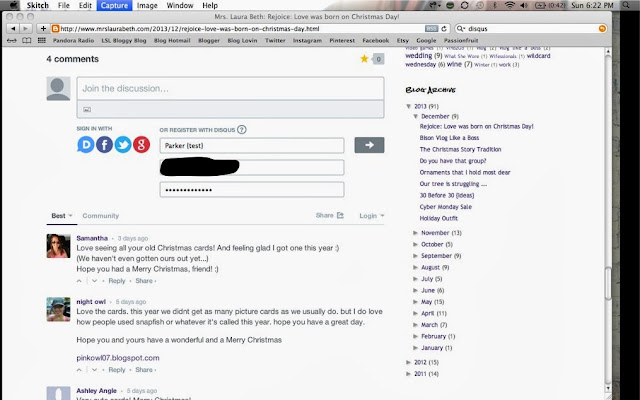Open the pinkowl07.blogspot.com link
640x400 pixels.
coord(118,358)
